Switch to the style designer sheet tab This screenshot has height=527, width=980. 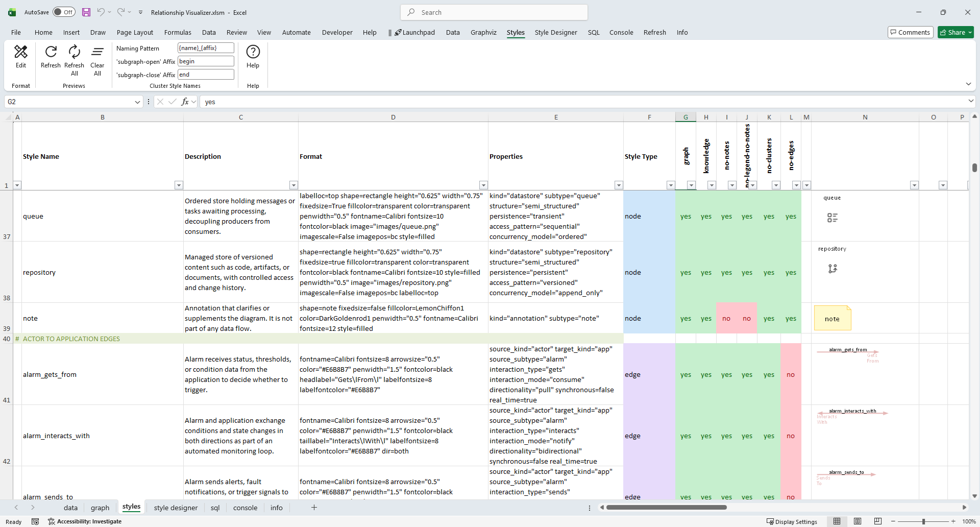(176, 508)
